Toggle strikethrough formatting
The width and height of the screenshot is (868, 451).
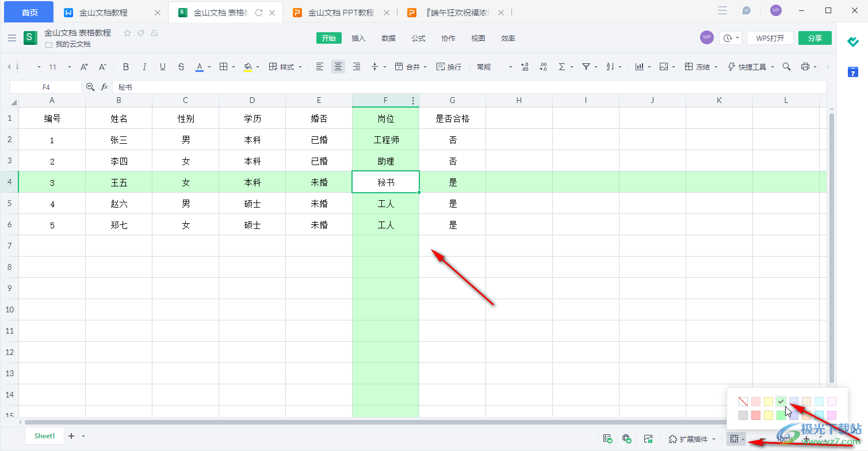click(x=181, y=67)
